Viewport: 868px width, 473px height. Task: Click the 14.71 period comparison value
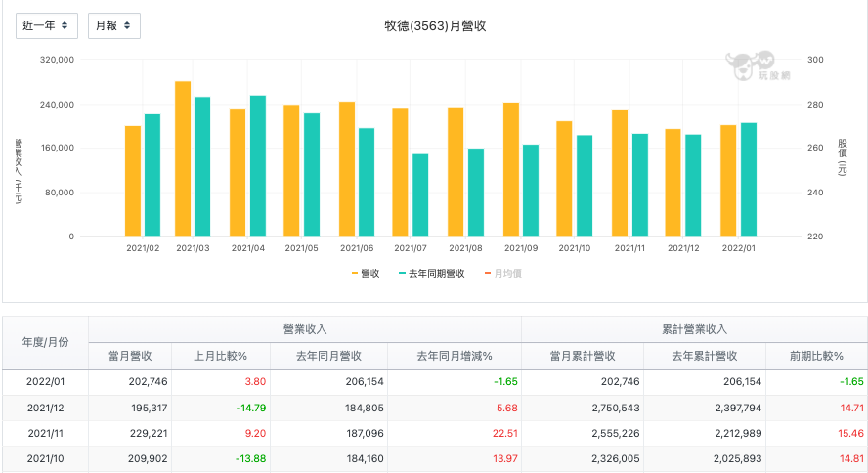pos(852,408)
